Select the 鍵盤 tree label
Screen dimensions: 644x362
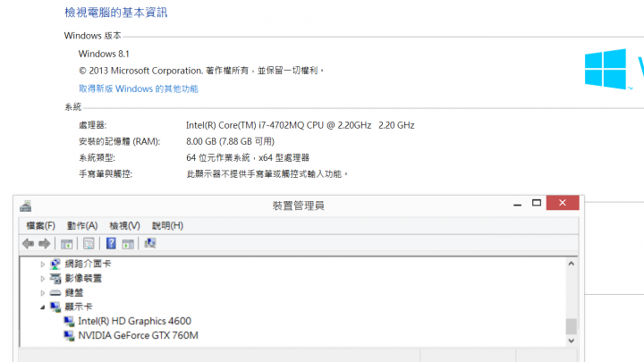pyautogui.click(x=74, y=292)
